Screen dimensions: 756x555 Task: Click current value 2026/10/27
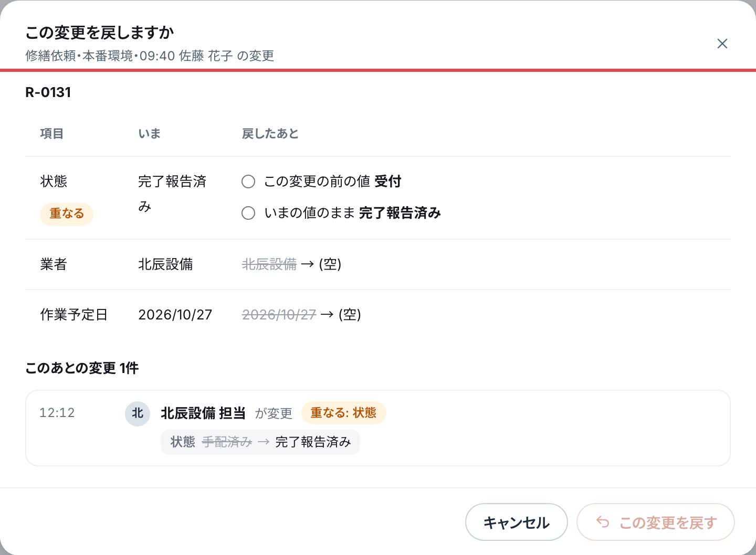click(x=175, y=315)
